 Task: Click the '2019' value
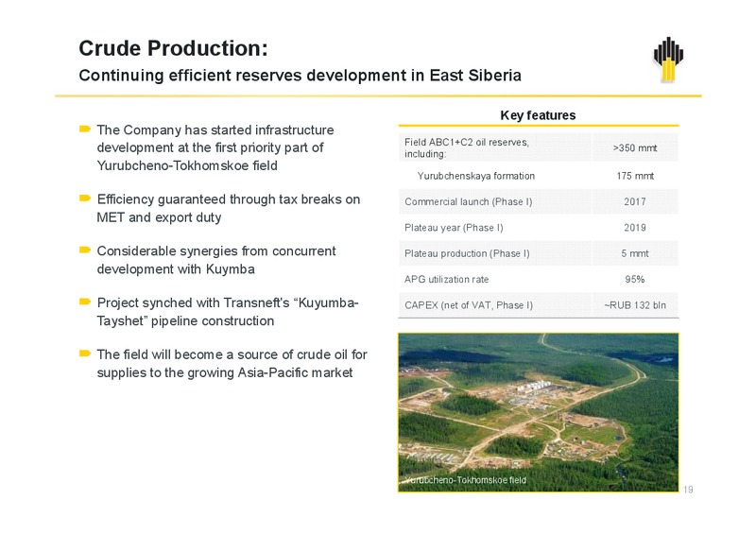coord(635,228)
